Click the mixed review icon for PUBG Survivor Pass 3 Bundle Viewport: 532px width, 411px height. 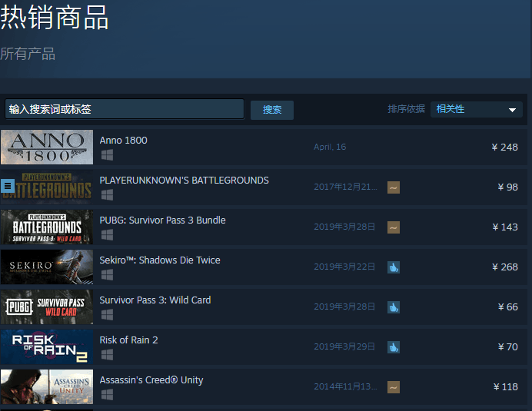click(393, 227)
